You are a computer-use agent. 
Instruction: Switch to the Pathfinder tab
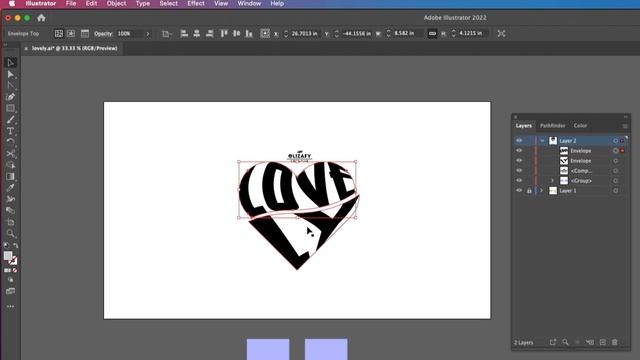point(552,126)
